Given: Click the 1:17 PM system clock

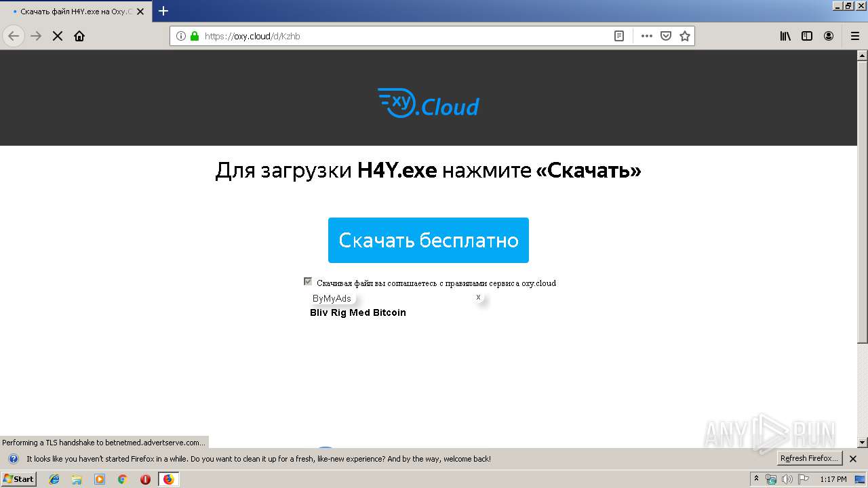Looking at the screenshot, I should 833,479.
